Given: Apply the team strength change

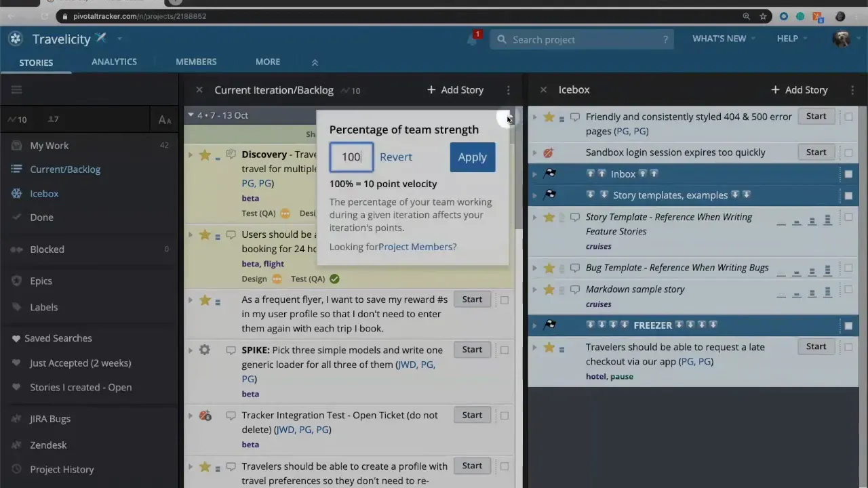Looking at the screenshot, I should pyautogui.click(x=472, y=157).
